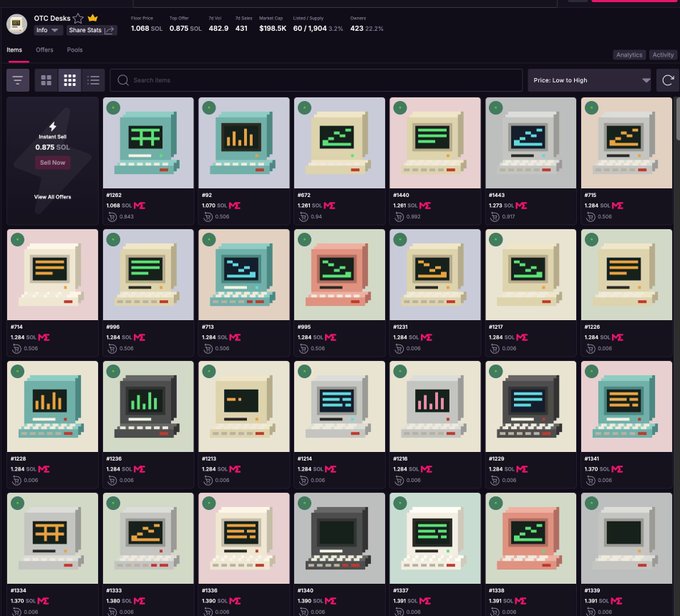
Task: Click the royalty icon under item #1229
Action: click(x=495, y=480)
